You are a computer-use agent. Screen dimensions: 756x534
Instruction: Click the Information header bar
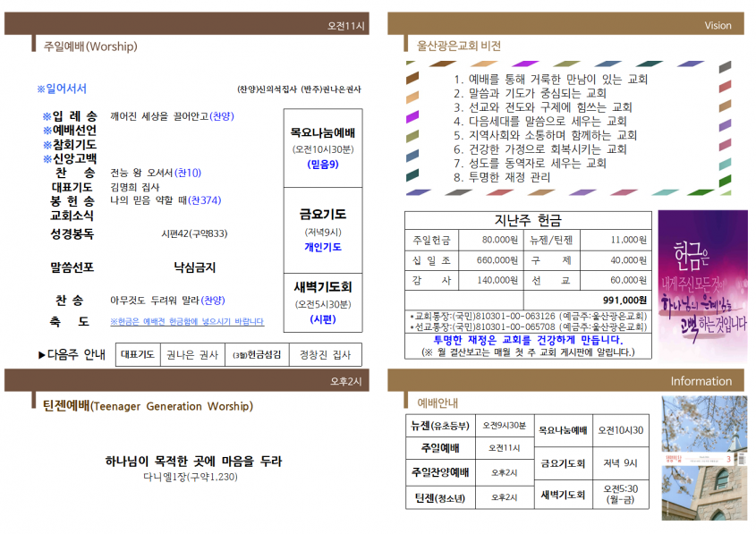click(565, 380)
